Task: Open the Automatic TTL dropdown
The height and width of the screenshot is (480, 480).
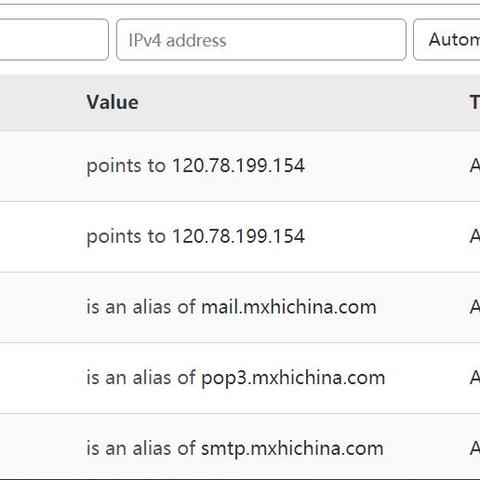Action: pyautogui.click(x=447, y=40)
